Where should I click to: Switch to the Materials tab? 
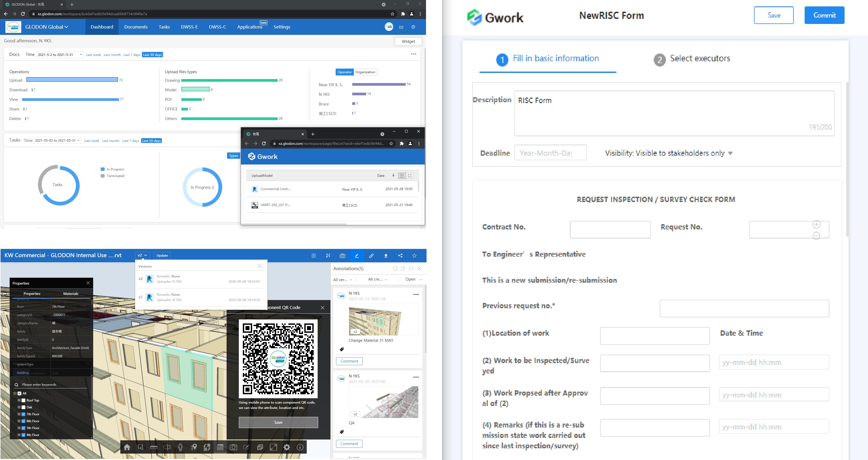71,294
